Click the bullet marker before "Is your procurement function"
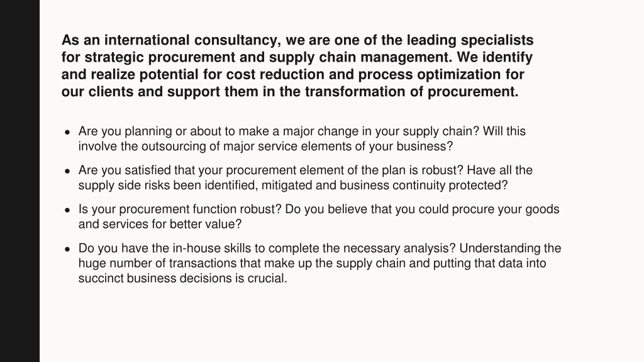 pyautogui.click(x=67, y=210)
